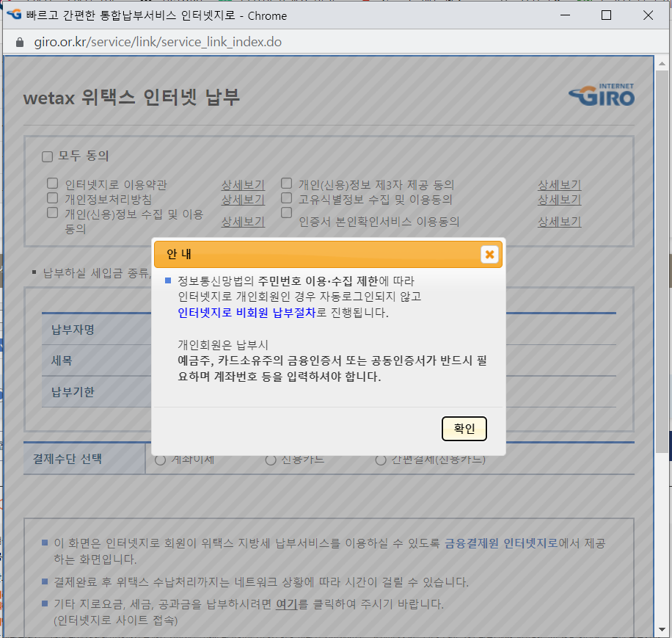Viewport: 672px width, 638px height.
Task: Click the scrollbar up arrow
Action: [662, 63]
